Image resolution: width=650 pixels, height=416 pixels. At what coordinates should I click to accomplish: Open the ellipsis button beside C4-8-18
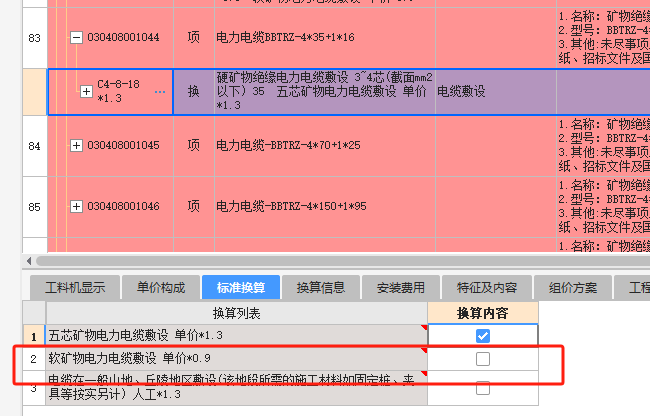[160, 92]
